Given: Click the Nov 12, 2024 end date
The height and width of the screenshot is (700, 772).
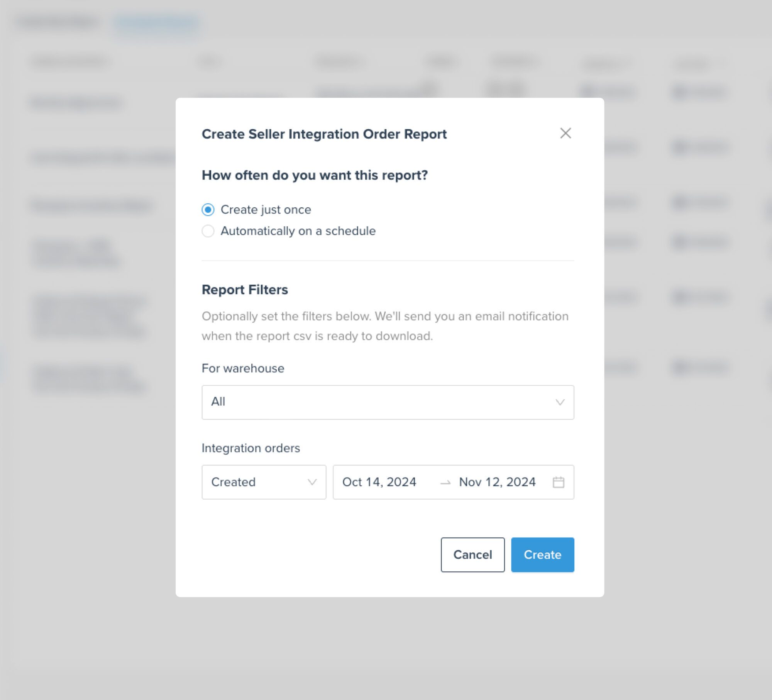Looking at the screenshot, I should (x=498, y=482).
